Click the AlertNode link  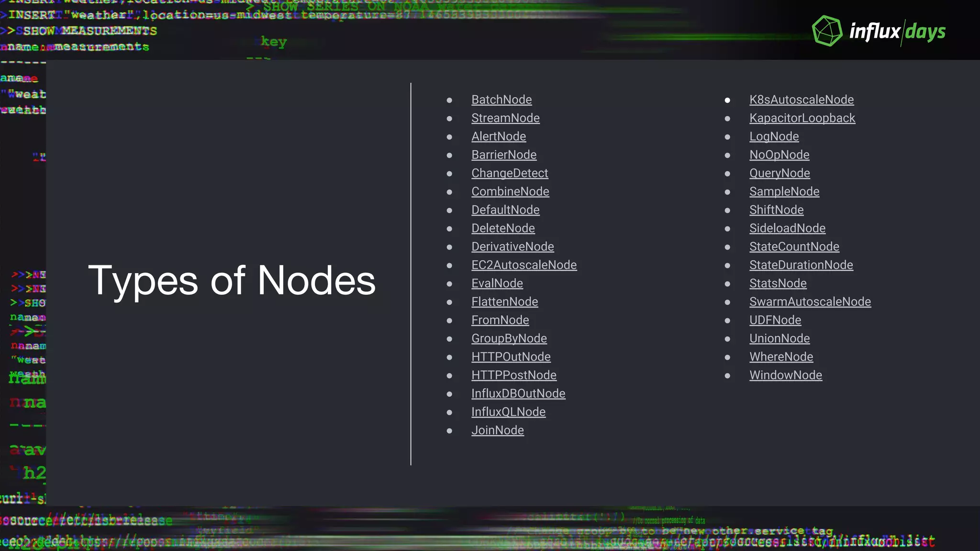coord(499,136)
